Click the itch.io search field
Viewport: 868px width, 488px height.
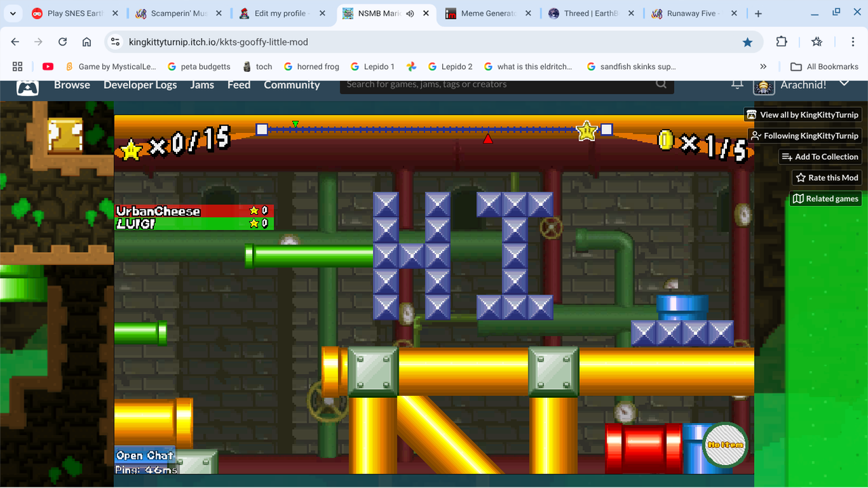tap(498, 84)
